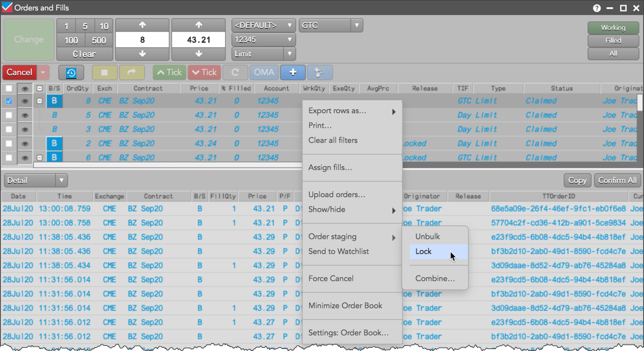Click the 100 quantity preset button

click(x=71, y=40)
